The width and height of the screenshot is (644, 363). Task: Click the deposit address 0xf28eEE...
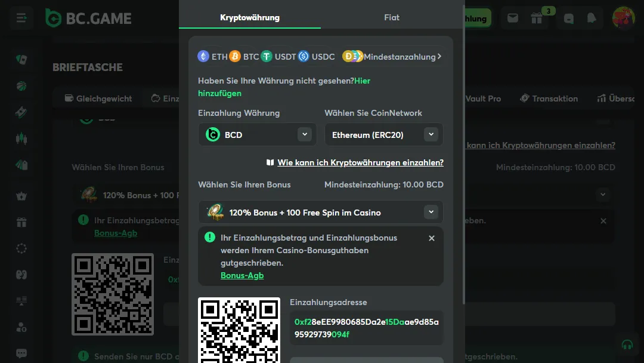366,328
